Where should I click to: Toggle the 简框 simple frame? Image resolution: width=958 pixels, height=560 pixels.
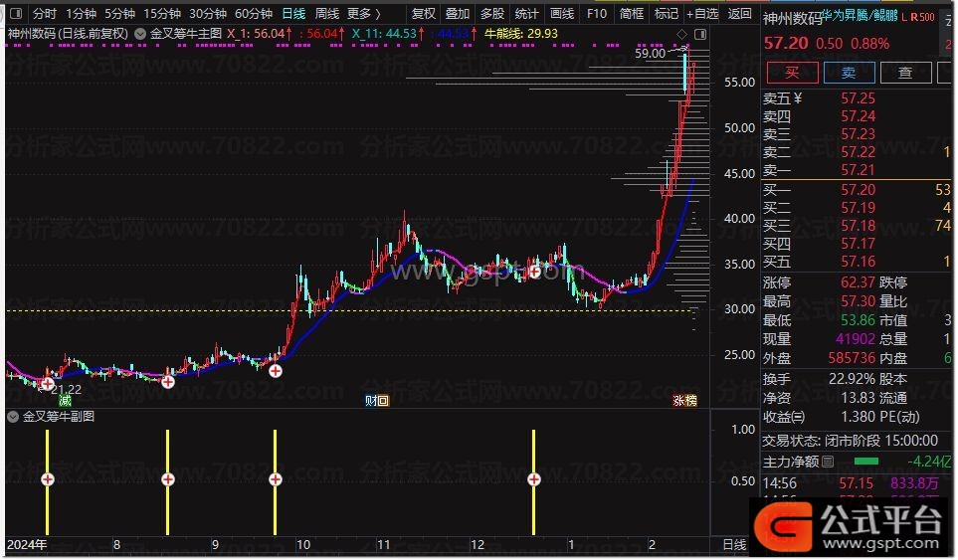click(631, 14)
